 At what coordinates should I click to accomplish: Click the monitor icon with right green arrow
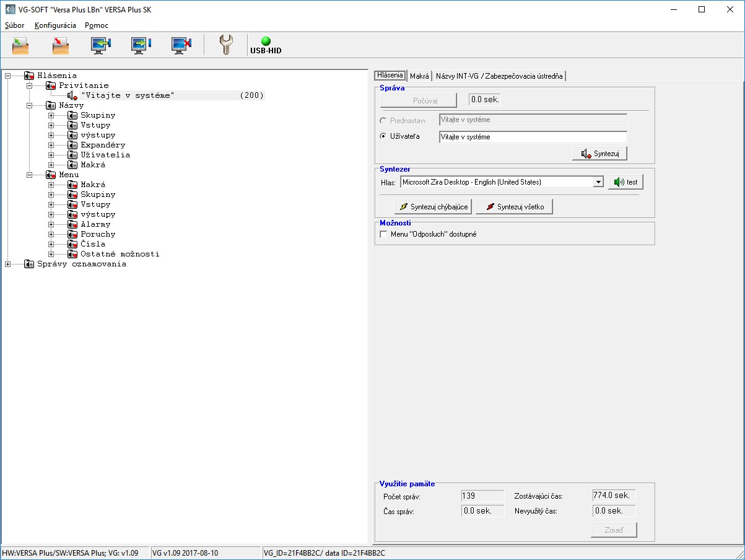[141, 45]
